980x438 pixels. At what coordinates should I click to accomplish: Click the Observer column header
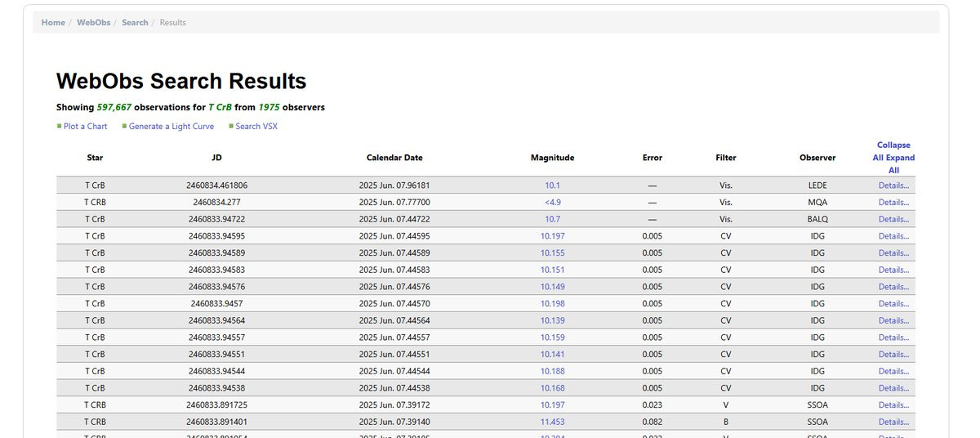pyautogui.click(x=817, y=158)
